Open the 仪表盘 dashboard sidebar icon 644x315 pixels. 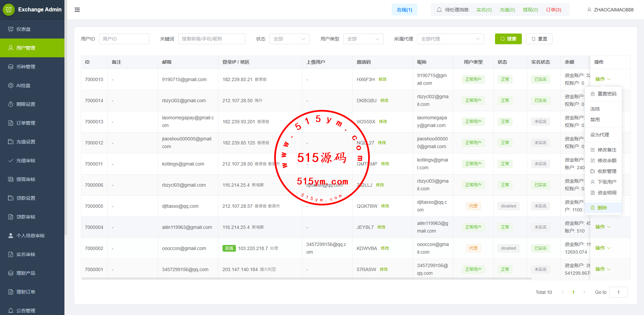(11, 29)
